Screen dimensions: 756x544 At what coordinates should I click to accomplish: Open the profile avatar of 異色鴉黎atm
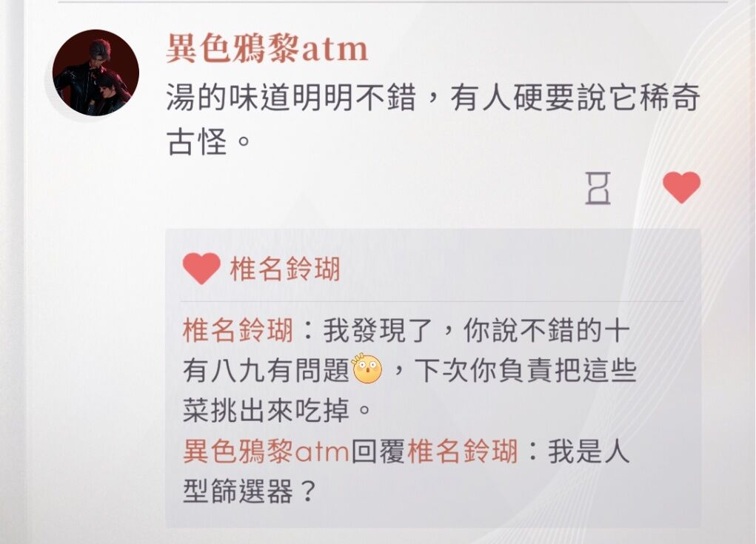click(96, 73)
